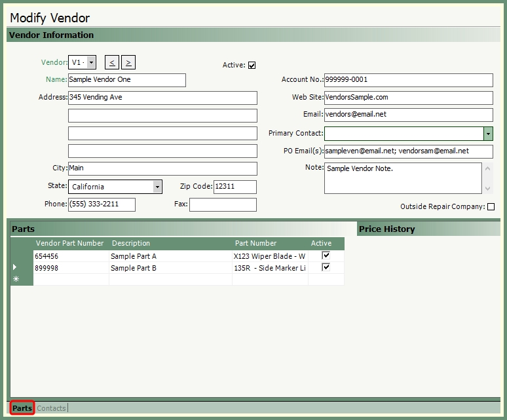This screenshot has height=420, width=507.
Task: Toggle the vendor Active checkbox
Action: click(252, 66)
